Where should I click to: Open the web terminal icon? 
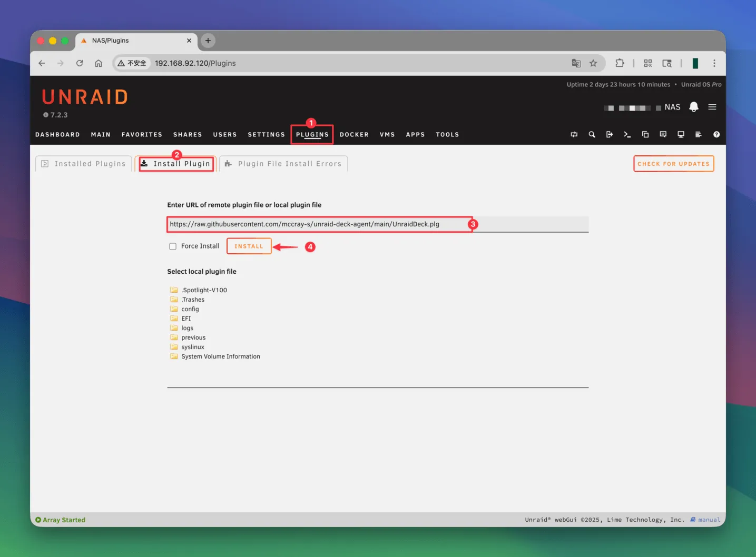tap(627, 135)
